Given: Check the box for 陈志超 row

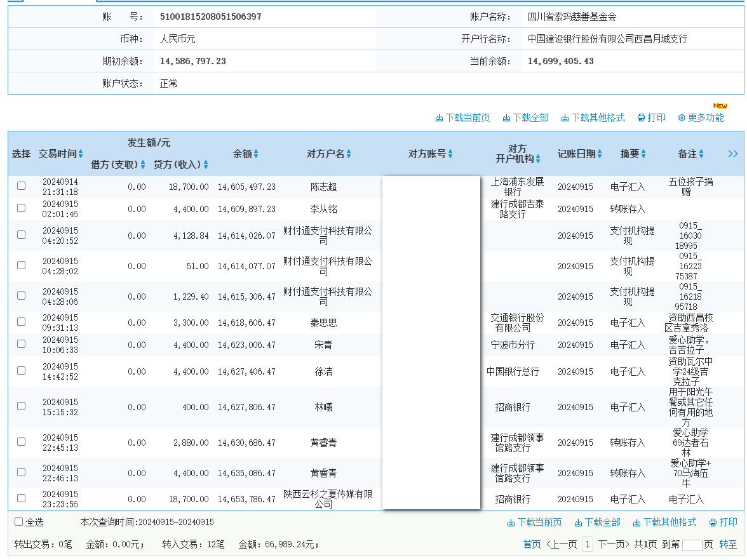Looking at the screenshot, I should (x=22, y=185).
